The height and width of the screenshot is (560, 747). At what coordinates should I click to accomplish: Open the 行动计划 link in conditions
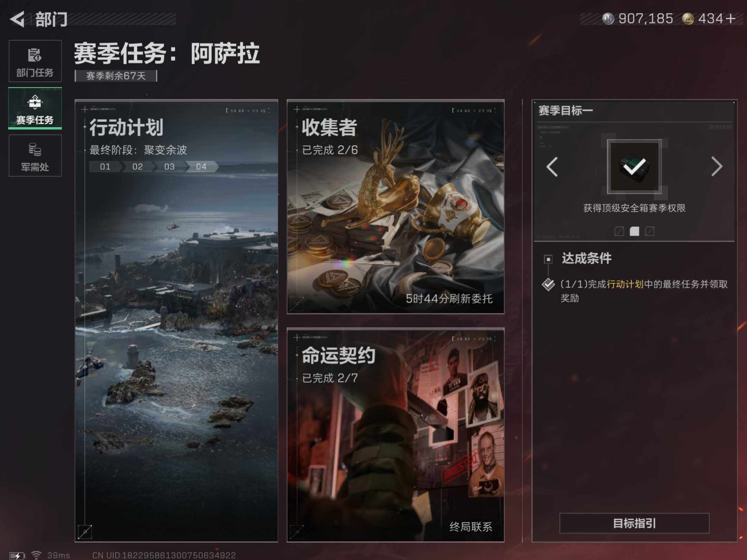tap(625, 284)
